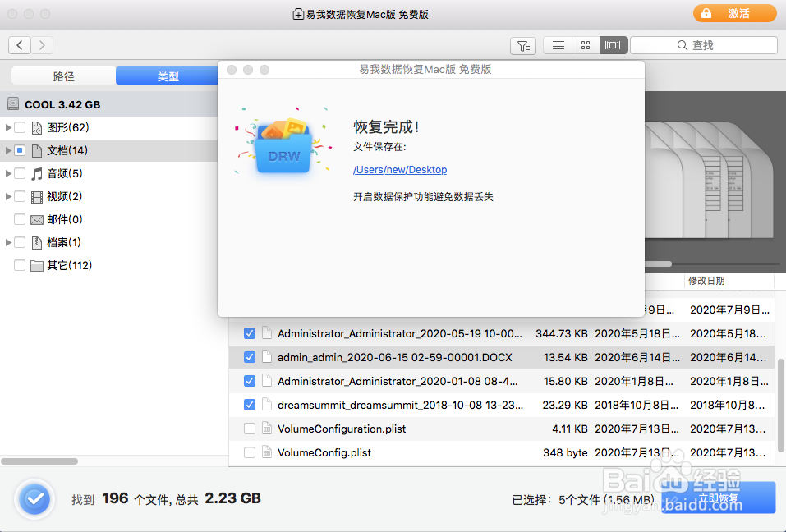Screen dimensions: 786x532
Task: Switch to the 类型 tab
Action: pyautogui.click(x=168, y=76)
